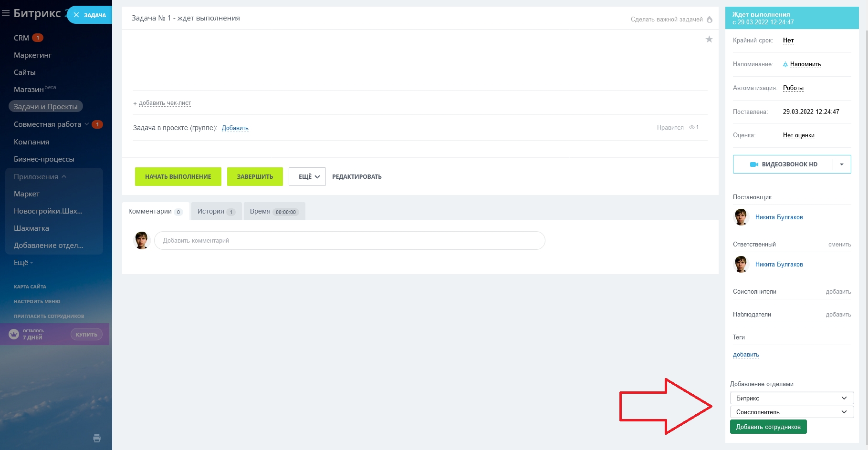Expand the Ещё sidebar menu
Image resolution: width=868 pixels, height=450 pixels.
(23, 262)
